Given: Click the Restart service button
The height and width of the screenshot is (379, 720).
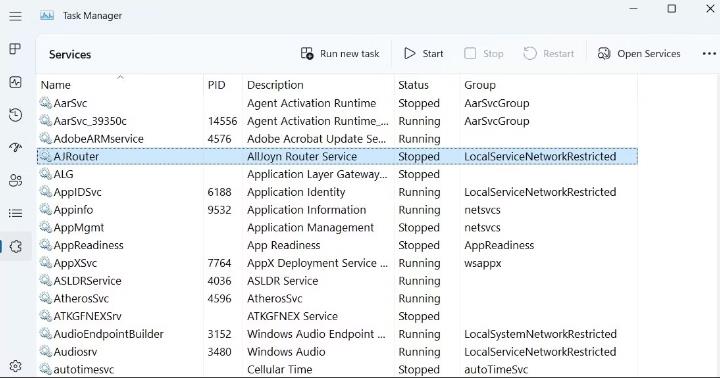Looking at the screenshot, I should pyautogui.click(x=549, y=54).
